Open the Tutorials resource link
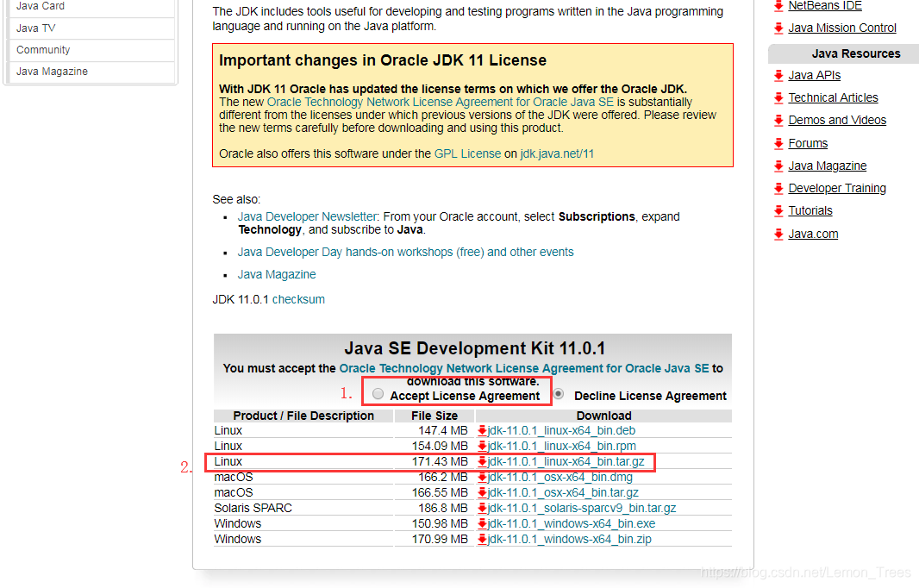 click(x=810, y=211)
